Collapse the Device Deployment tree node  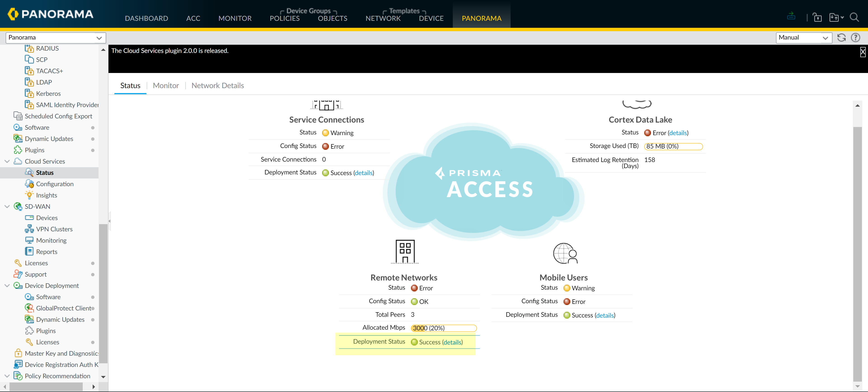pos(7,286)
